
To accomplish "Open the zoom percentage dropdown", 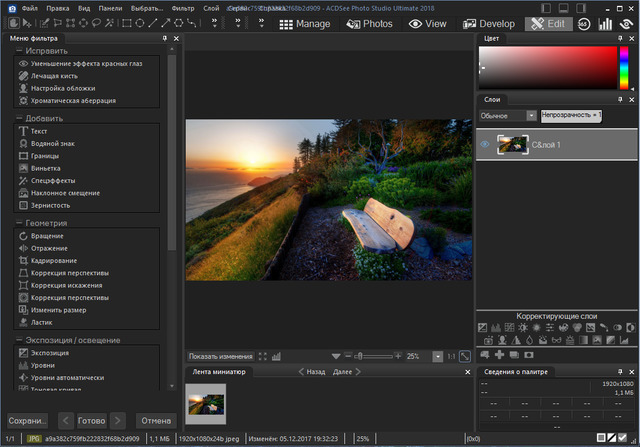I will [437, 356].
